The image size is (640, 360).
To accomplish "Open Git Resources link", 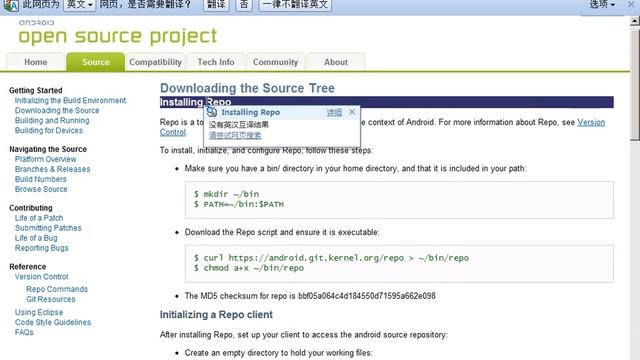I will (51, 299).
